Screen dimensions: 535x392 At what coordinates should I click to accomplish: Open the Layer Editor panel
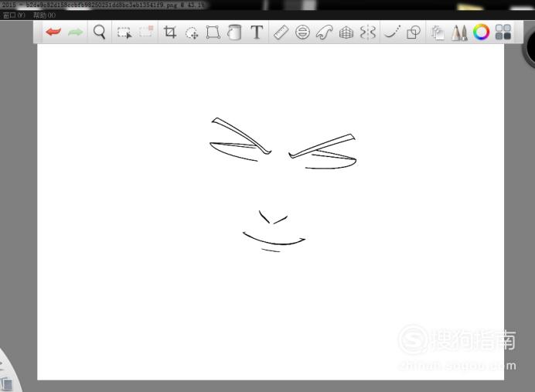(x=438, y=33)
